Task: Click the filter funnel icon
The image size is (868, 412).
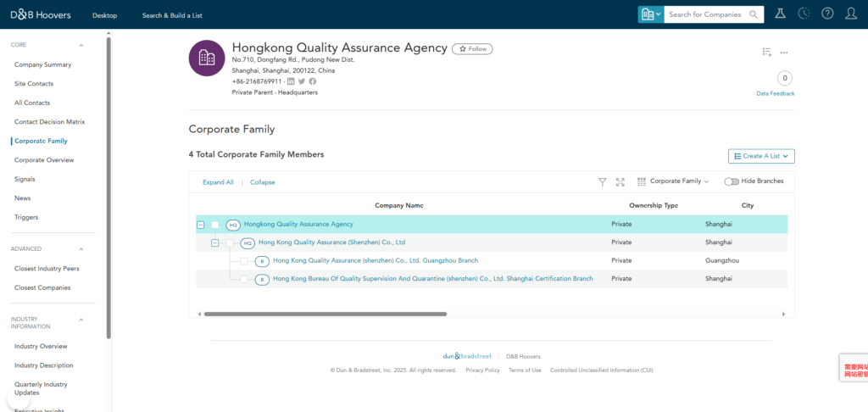Action: [602, 181]
